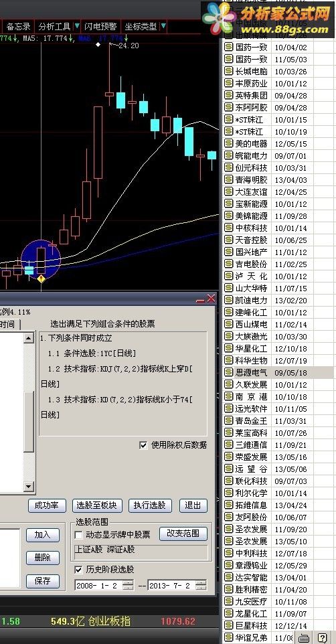This screenshot has height=644, width=336.
Task: Open the help question-mark icon
Action: pos(322,638)
